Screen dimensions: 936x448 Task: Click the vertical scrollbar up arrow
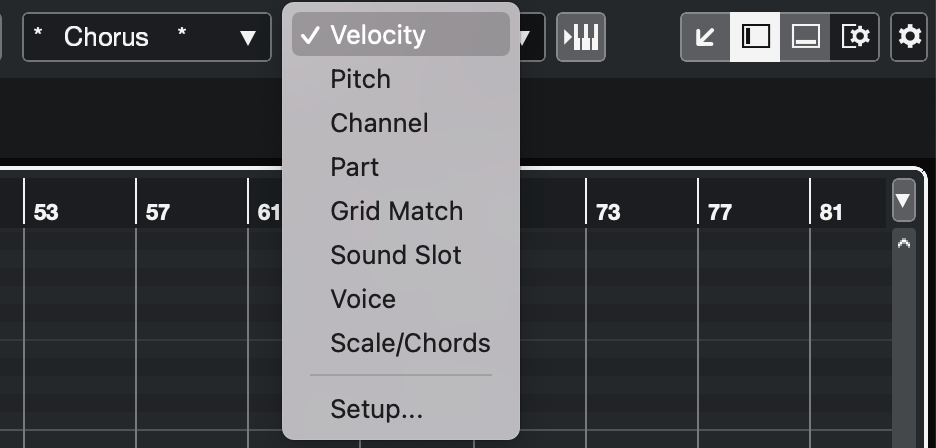(904, 243)
